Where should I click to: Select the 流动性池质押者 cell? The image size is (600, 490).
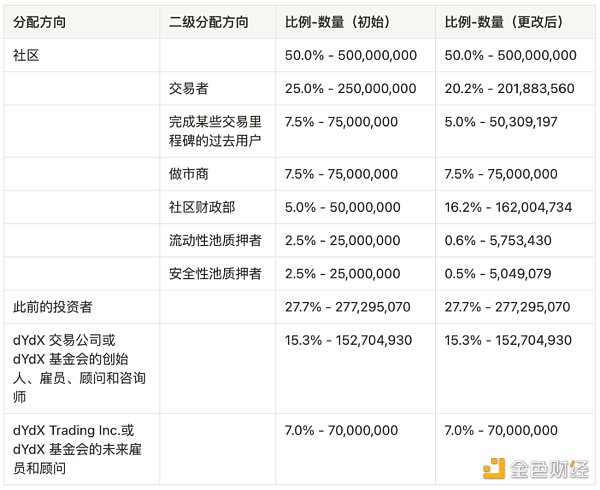[216, 240]
